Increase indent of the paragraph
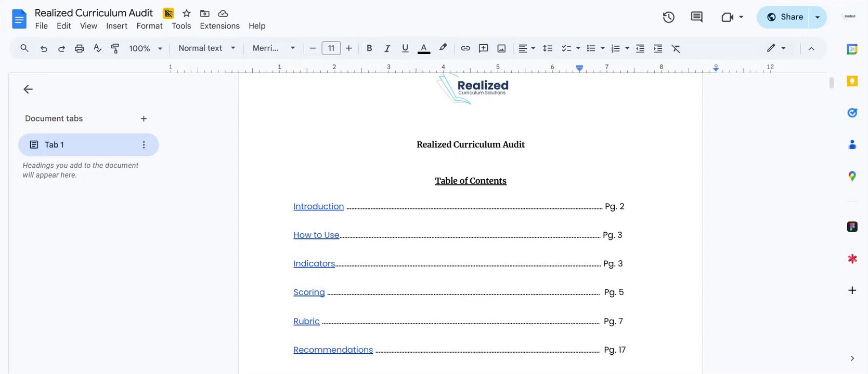 pos(658,48)
